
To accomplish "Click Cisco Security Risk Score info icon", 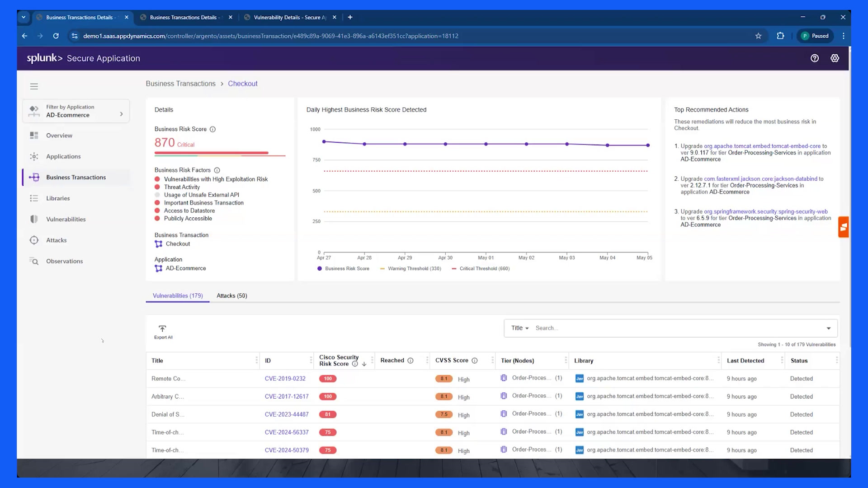I will (355, 364).
